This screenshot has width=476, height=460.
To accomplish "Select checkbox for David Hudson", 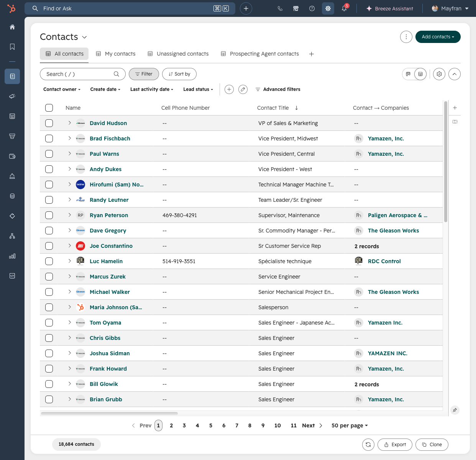I will coord(49,123).
